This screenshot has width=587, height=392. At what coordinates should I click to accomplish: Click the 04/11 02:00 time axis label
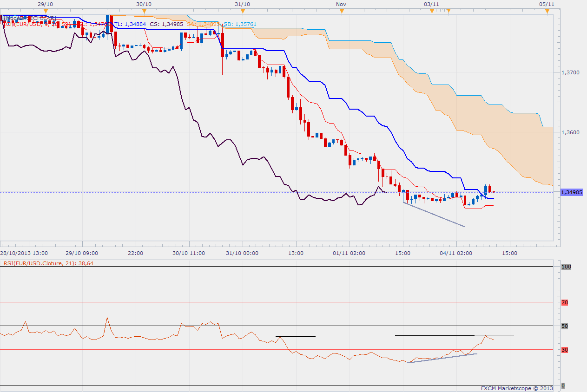[456, 253]
